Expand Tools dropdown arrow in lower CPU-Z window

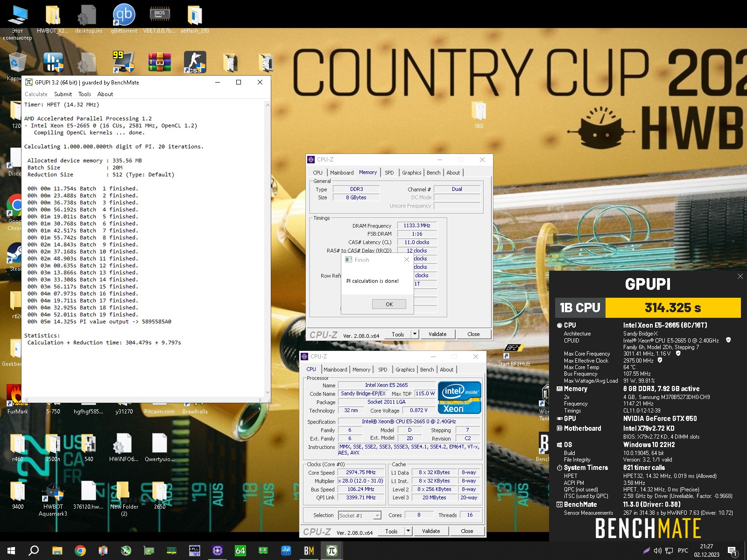point(408,531)
